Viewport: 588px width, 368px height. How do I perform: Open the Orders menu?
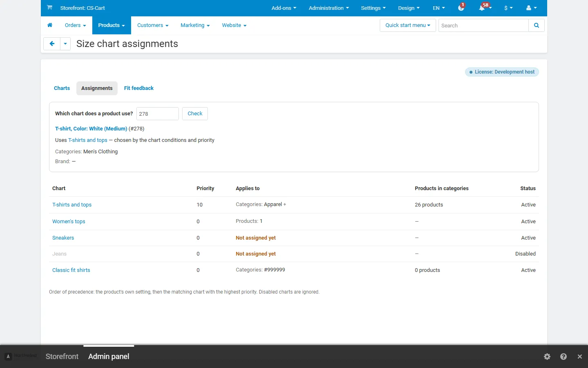76,25
